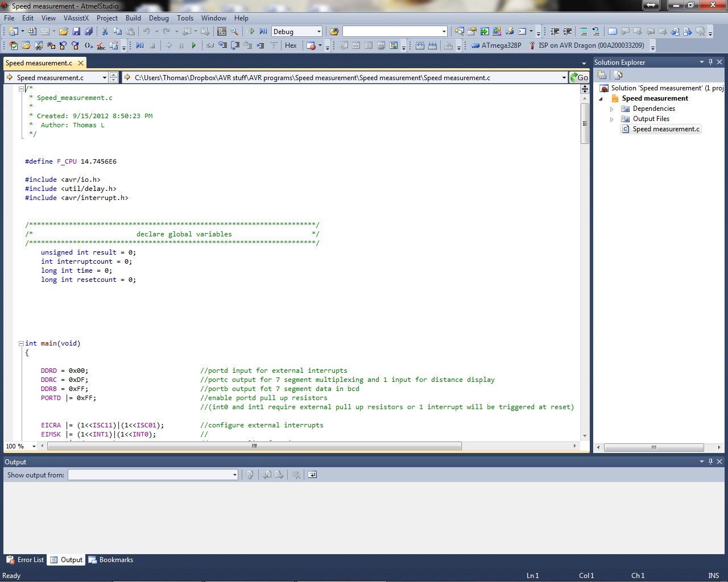Increase line indent icon in toolbar
This screenshot has width=728, height=582.
pos(567,31)
